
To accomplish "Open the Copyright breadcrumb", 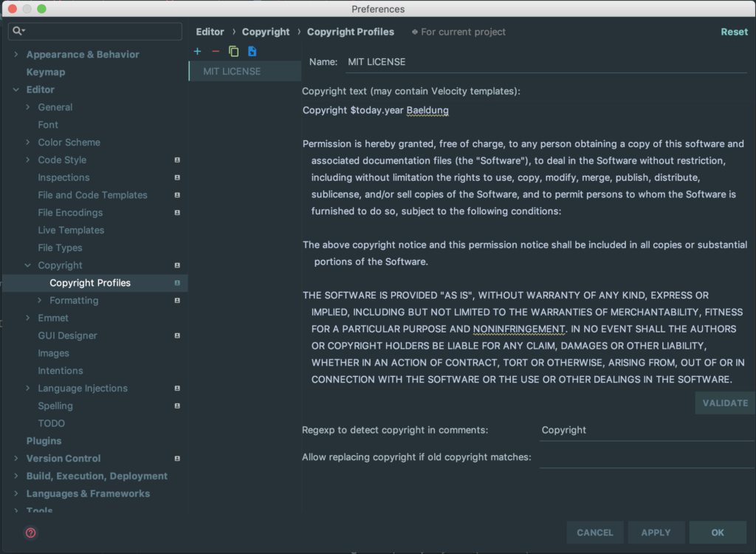I will 266,32.
